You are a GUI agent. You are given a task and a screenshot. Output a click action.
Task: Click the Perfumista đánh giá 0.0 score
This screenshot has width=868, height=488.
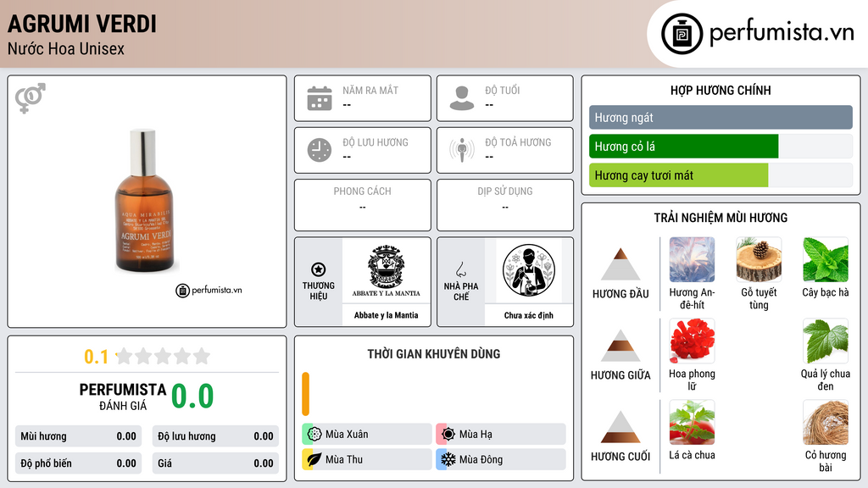click(192, 396)
